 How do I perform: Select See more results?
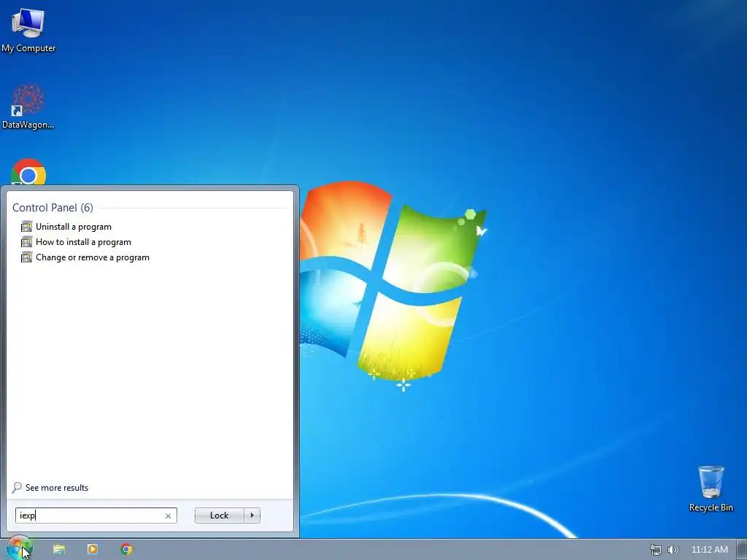pos(57,488)
